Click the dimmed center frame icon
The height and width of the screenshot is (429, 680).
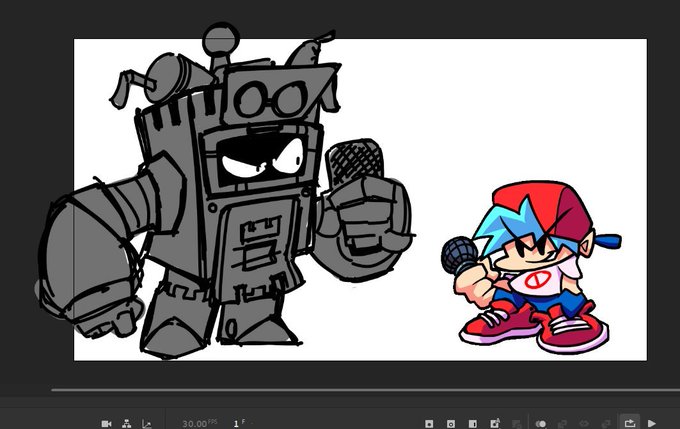tap(584, 423)
